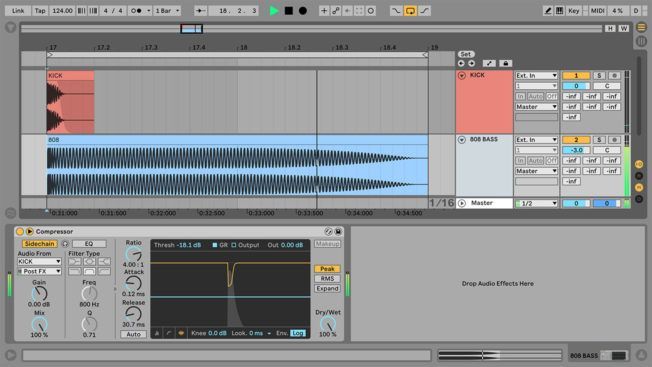Click the lock envelopes icon
652x367 pixels.
(x=505, y=63)
